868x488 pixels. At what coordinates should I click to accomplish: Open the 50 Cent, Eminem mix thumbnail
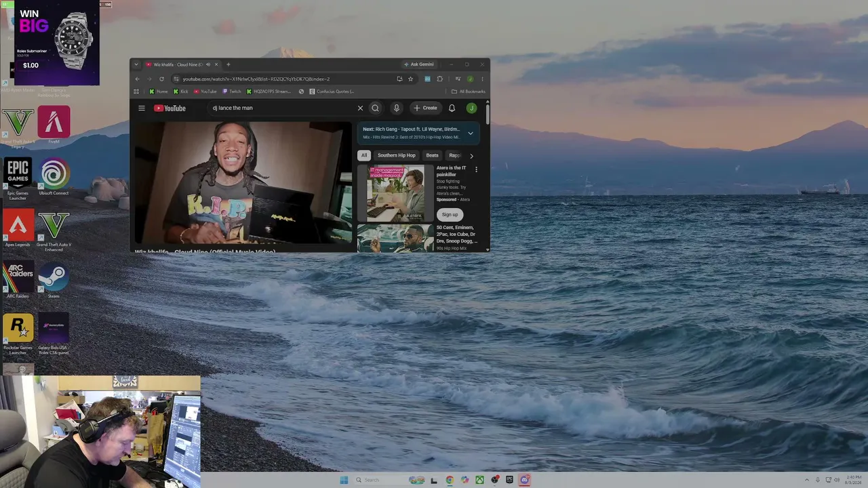point(395,238)
